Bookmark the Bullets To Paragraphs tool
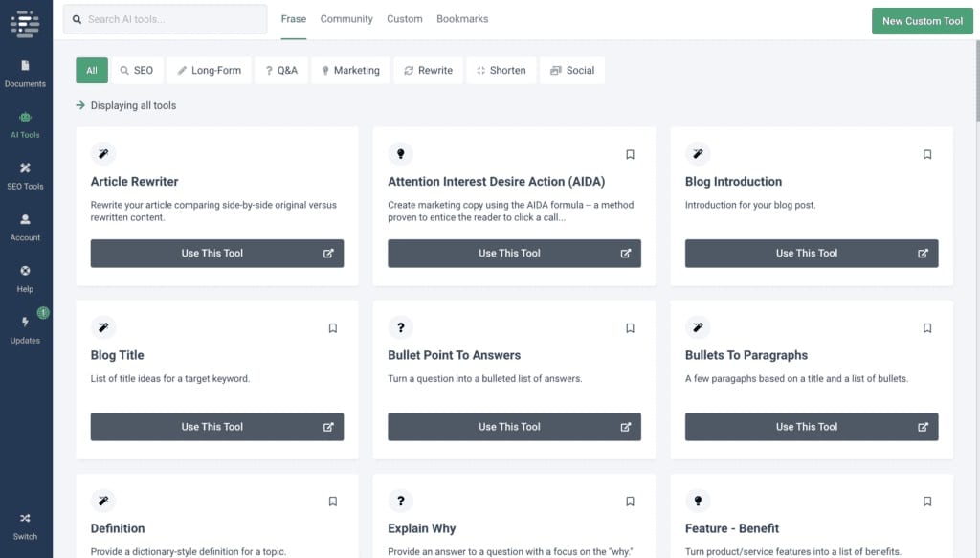The width and height of the screenshot is (980, 558). [x=927, y=328]
